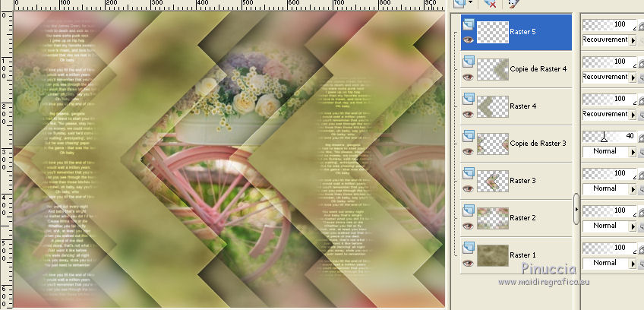Click the lock transparency icon beside Raster 5 blend mode

641,40
